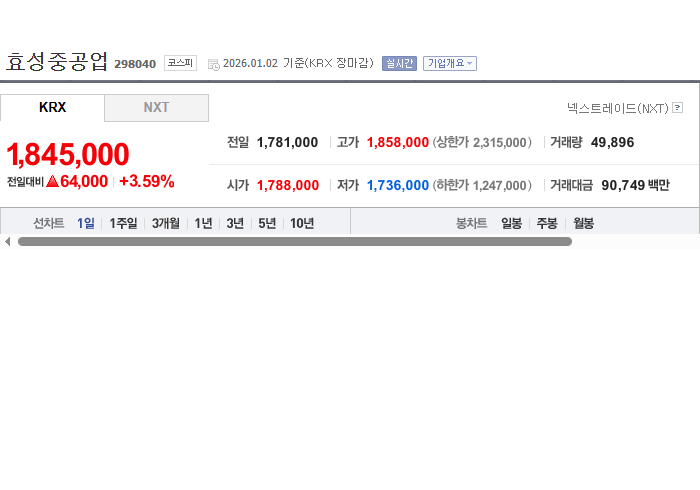This screenshot has height=490, width=700.
Task: Click the 넥스트레이드(NXT) link
Action: coord(618,108)
